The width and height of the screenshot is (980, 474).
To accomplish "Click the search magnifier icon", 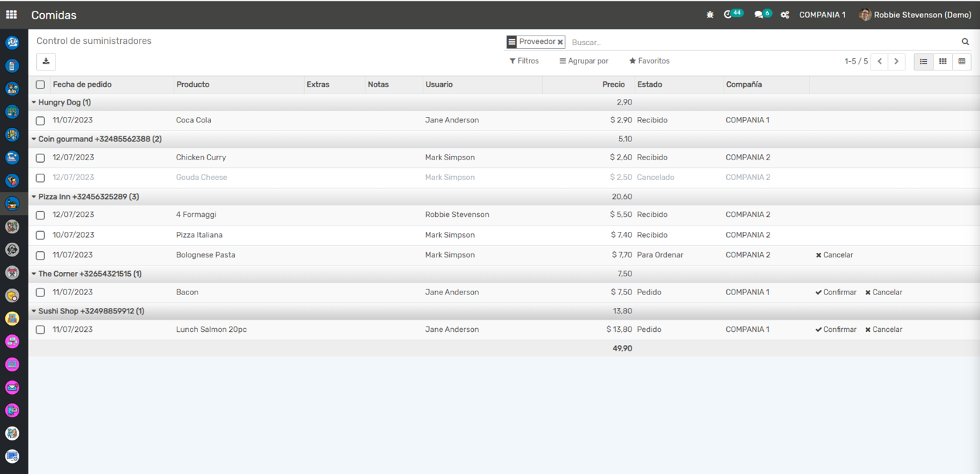I will click(965, 42).
